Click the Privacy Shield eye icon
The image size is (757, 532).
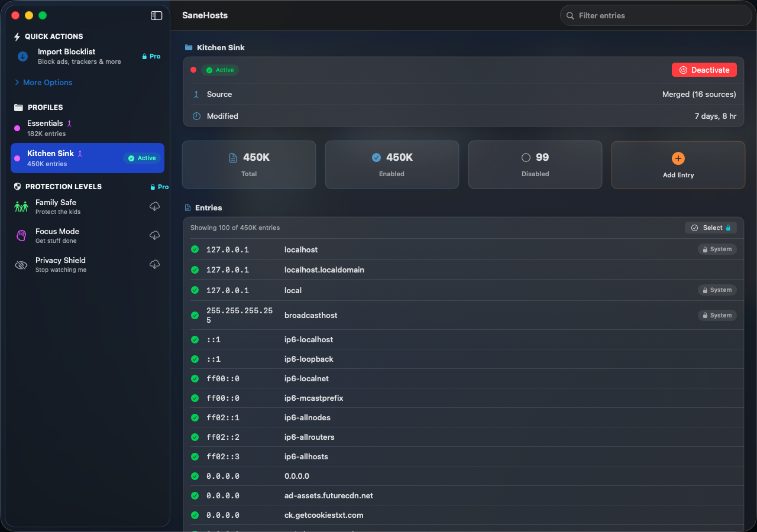click(x=21, y=264)
